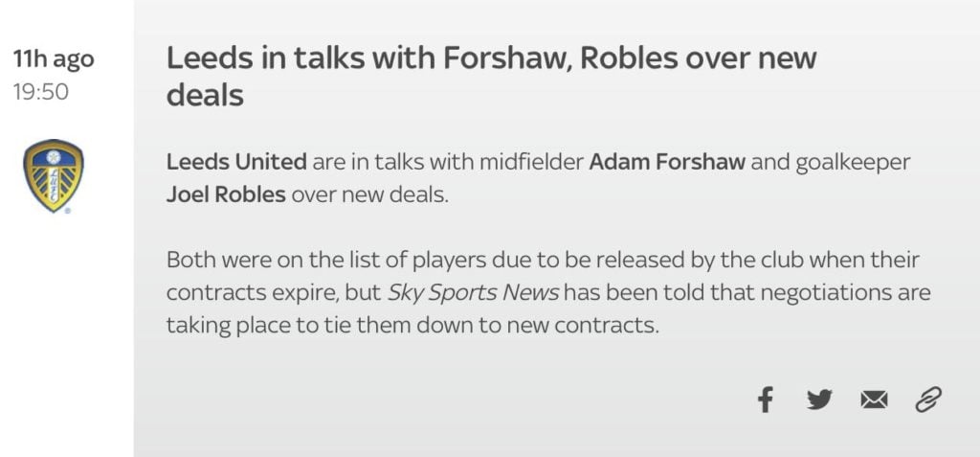Viewport: 980px width, 457px height.
Task: Click the italic Sky Sports News text
Action: [x=473, y=293]
